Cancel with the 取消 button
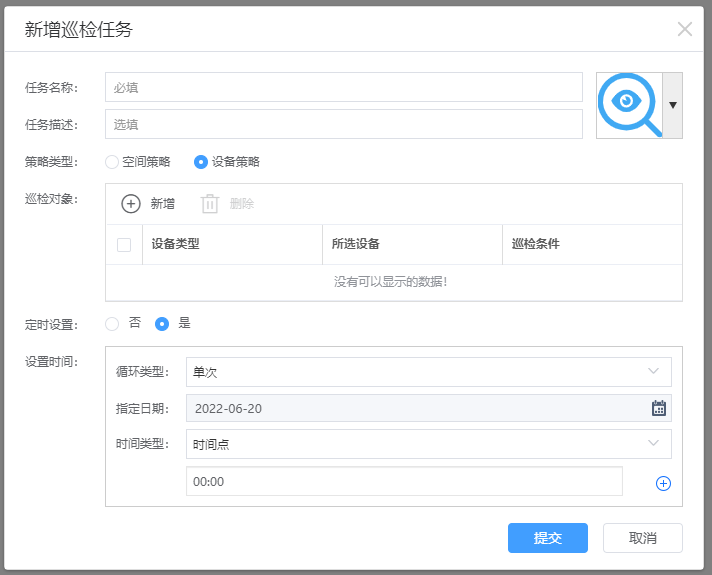Screen dimensions: 712x575 click(643, 538)
